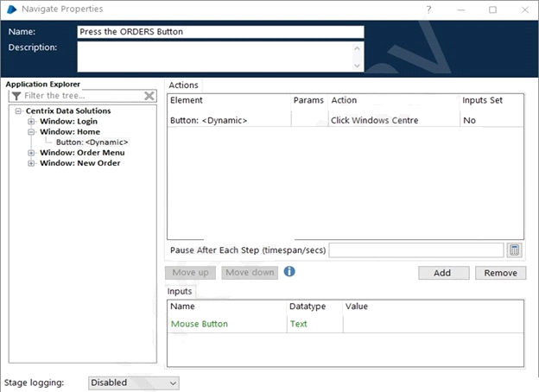Click the Inputs Set 'No' cell
Image resolution: width=539 pixels, height=392 pixels.
491,120
